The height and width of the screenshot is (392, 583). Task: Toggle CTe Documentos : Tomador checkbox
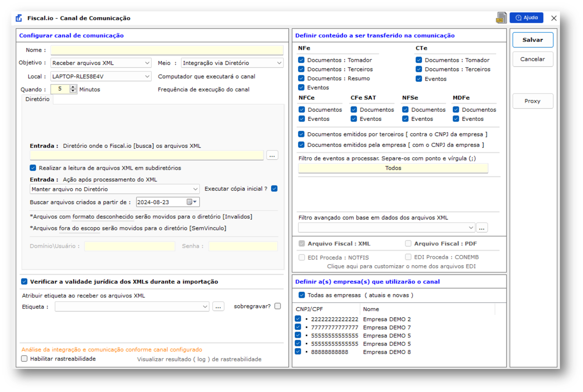(x=419, y=60)
